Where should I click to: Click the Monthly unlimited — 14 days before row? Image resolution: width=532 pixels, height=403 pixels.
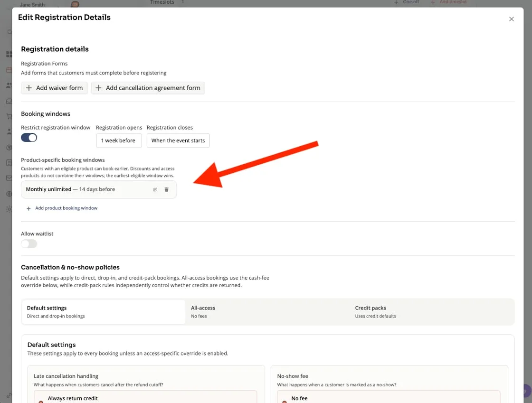click(99, 189)
